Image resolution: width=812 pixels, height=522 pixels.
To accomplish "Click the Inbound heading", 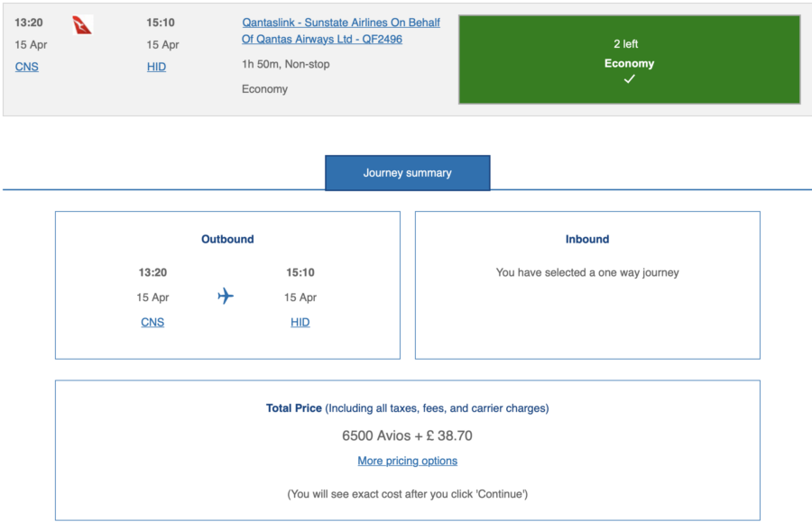I will (x=587, y=239).
